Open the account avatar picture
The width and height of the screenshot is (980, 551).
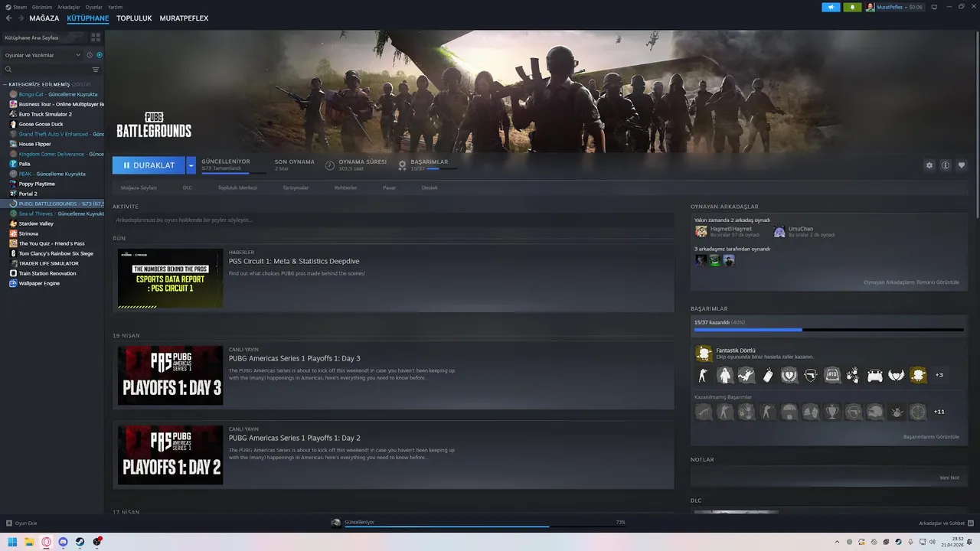(871, 7)
